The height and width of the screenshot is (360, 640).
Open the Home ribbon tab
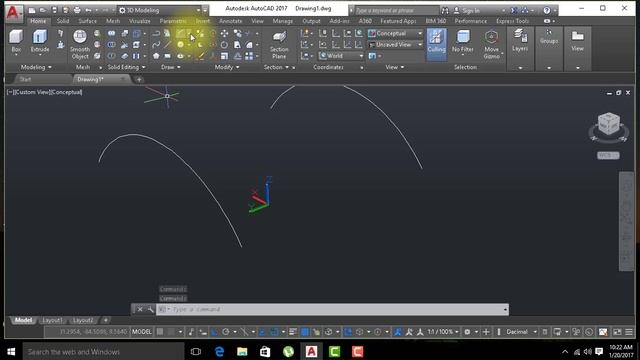point(38,21)
